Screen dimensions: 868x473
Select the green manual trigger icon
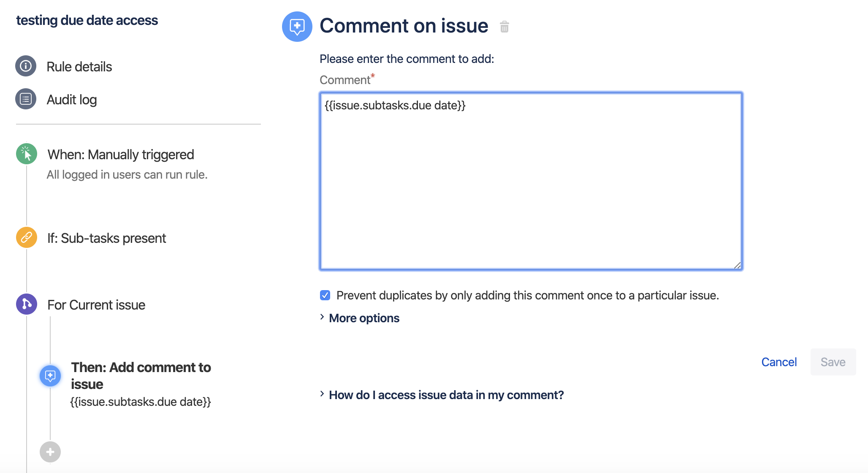pyautogui.click(x=27, y=154)
